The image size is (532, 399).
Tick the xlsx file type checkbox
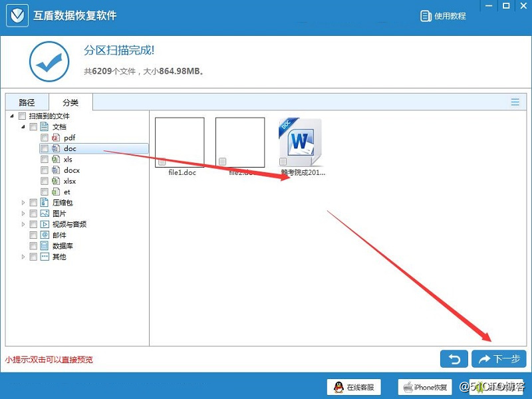coord(45,181)
